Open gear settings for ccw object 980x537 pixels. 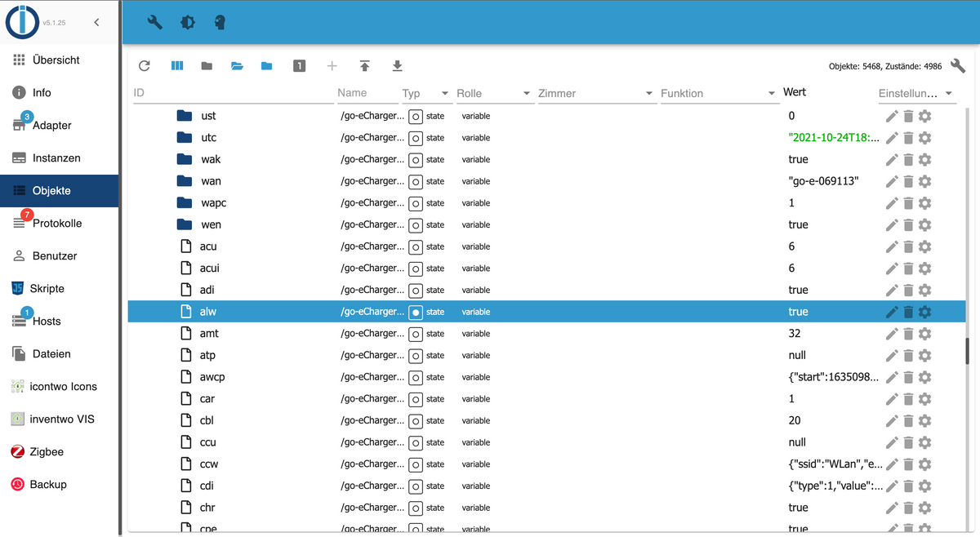(x=924, y=464)
